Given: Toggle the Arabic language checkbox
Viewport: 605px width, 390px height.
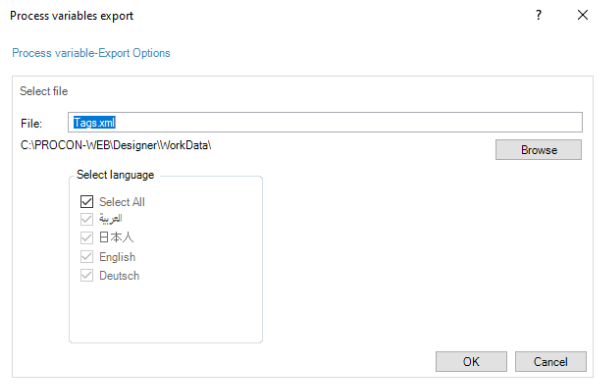Looking at the screenshot, I should (87, 219).
